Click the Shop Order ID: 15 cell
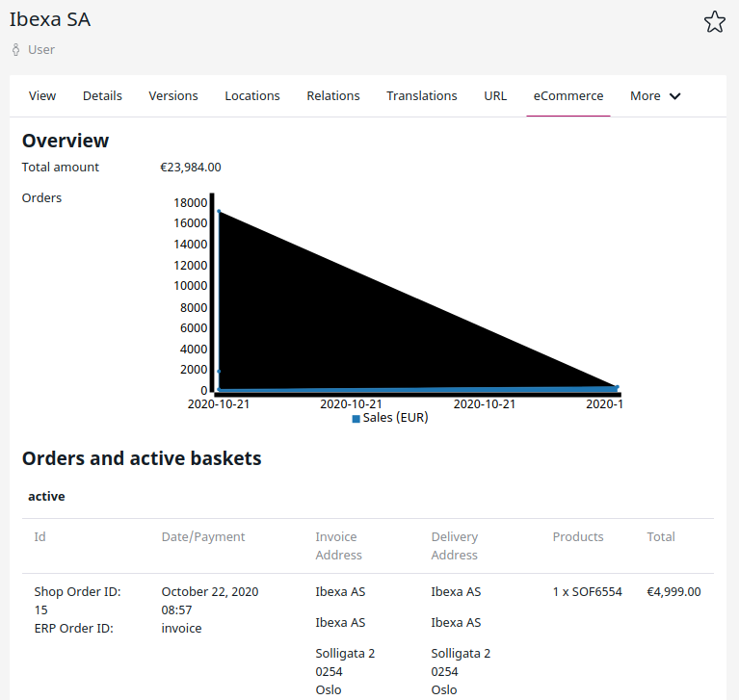Image resolution: width=739 pixels, height=700 pixels. [x=77, y=601]
